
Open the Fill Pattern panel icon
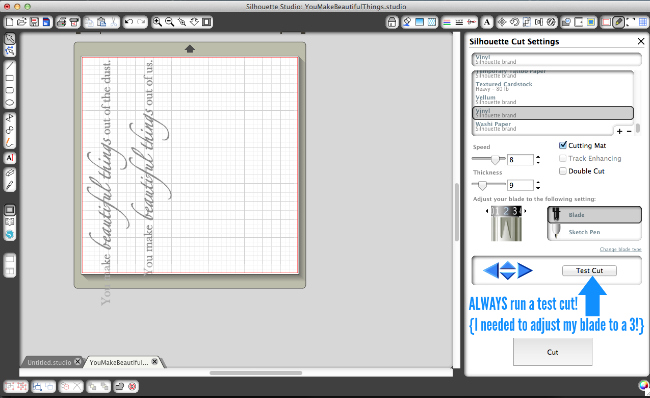point(432,22)
